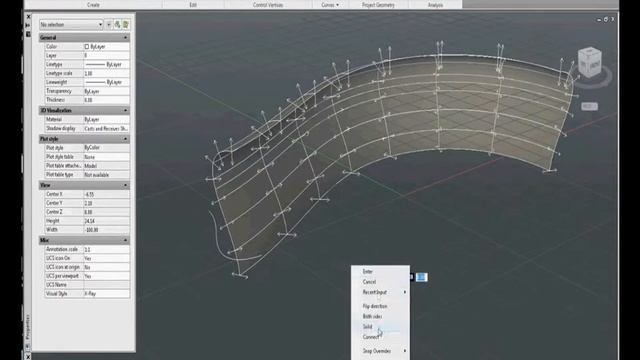This screenshot has height=360, width=640.
Task: Click the Plot style ByColor value
Action: point(107,148)
